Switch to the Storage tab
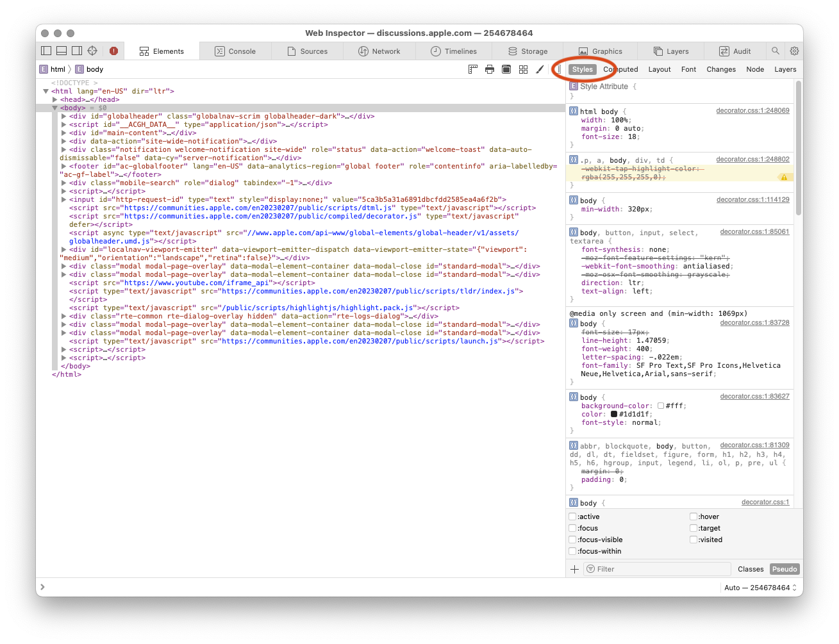Viewport: 839px width, 644px height. [527, 51]
